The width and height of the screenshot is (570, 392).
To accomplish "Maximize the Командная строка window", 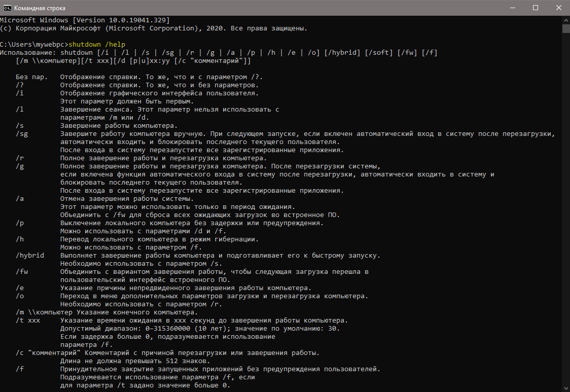I will pyautogui.click(x=535, y=8).
